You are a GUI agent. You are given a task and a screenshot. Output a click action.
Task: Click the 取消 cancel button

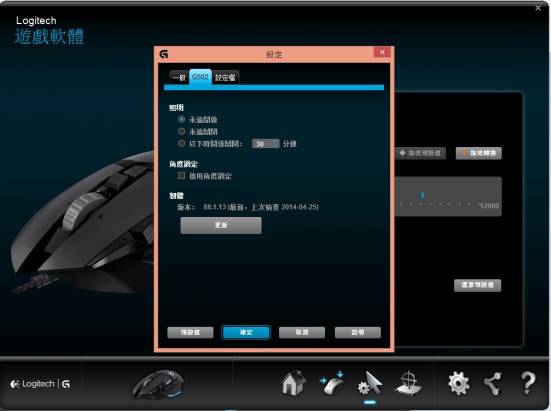pyautogui.click(x=302, y=332)
